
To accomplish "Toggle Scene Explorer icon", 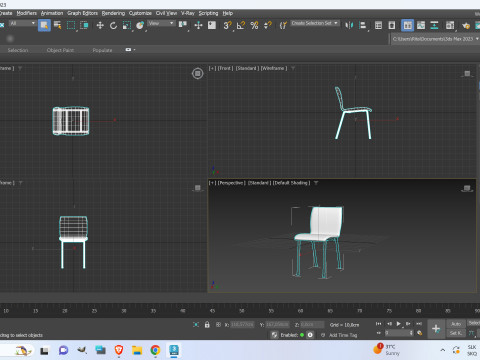I will [378, 25].
